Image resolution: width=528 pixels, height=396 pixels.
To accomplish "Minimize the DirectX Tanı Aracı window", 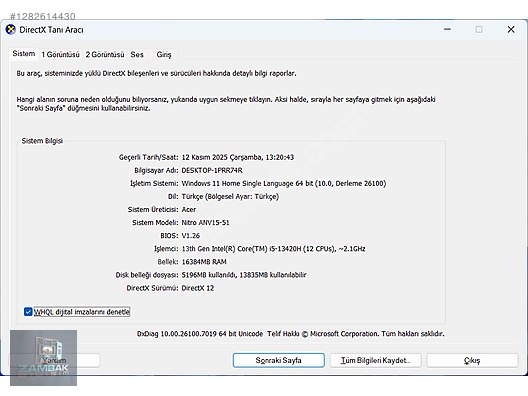I will coord(448,30).
